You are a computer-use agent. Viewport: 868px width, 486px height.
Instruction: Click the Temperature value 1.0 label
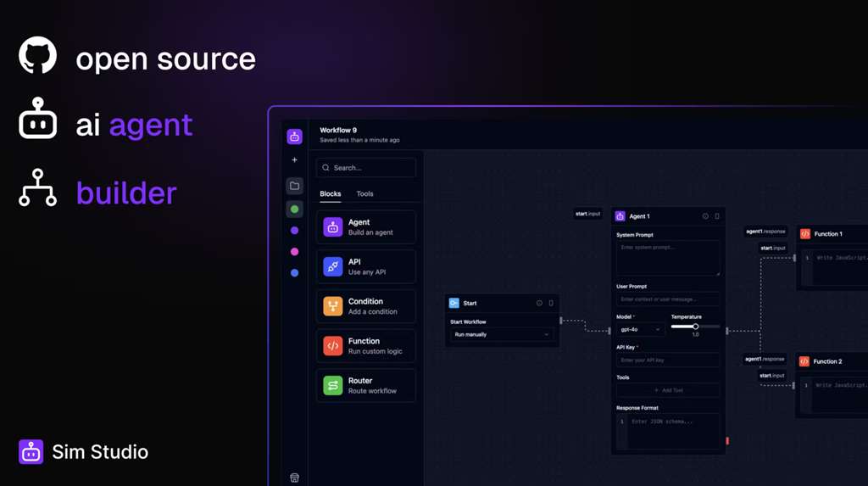[695, 335]
